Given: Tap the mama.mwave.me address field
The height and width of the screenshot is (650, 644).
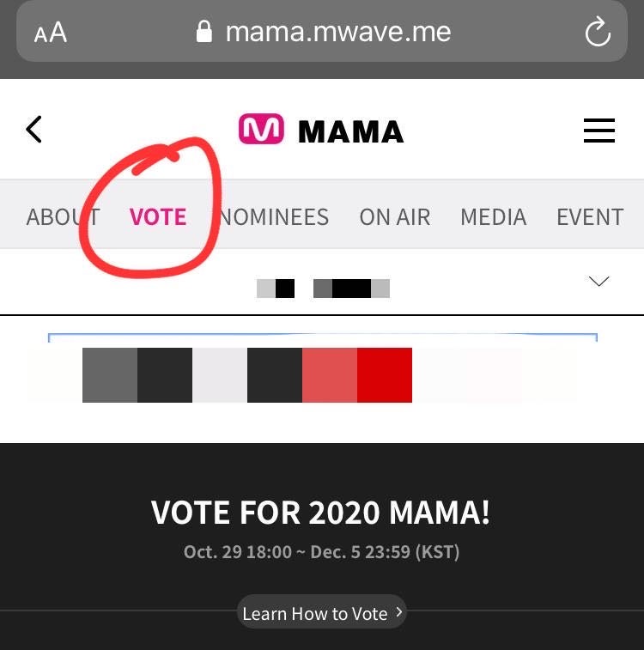Looking at the screenshot, I should (337, 33).
